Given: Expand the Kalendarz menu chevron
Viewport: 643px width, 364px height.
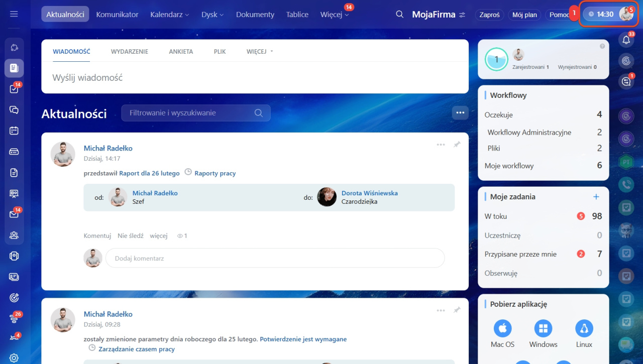Looking at the screenshot, I should pos(187,15).
